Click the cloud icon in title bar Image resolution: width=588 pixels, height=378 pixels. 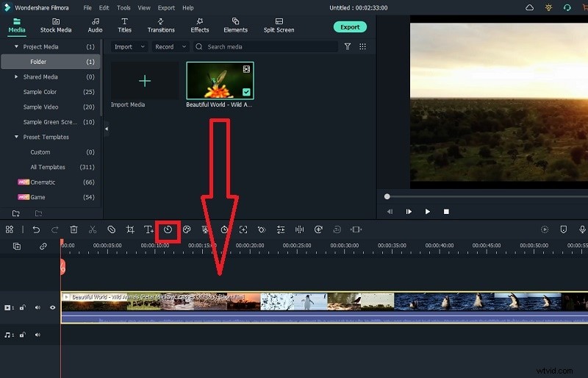529,7
